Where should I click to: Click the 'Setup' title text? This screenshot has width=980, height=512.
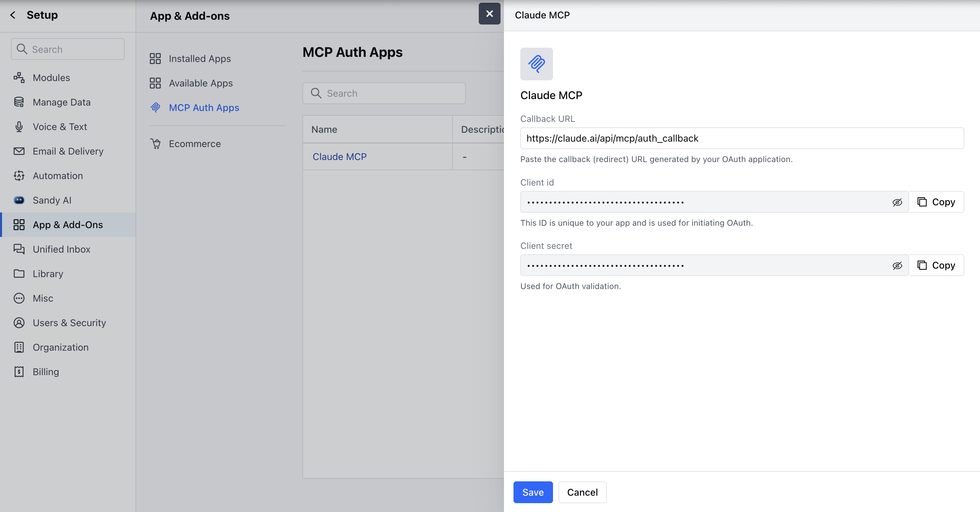[x=42, y=15]
